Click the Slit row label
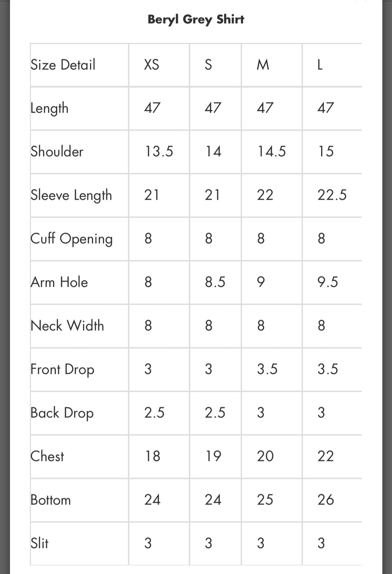Screen dimensions: 392x574 [39, 543]
